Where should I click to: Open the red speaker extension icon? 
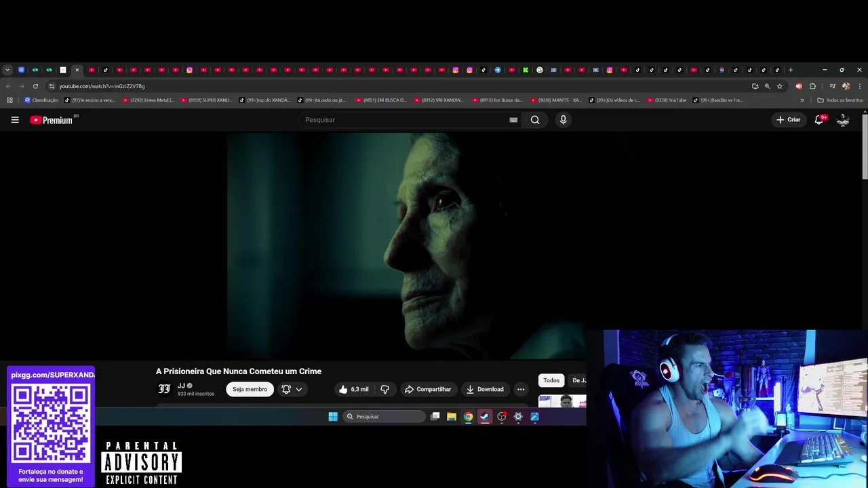[x=798, y=86]
